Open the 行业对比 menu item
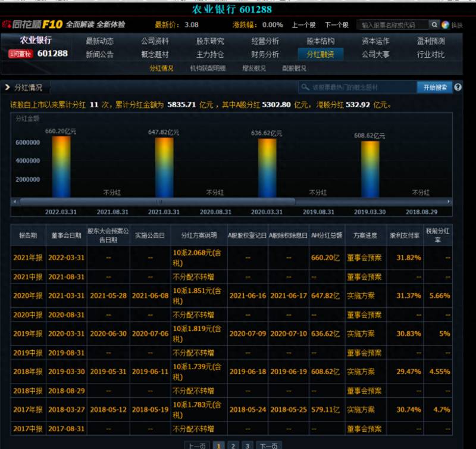476x449 pixels. (x=430, y=54)
